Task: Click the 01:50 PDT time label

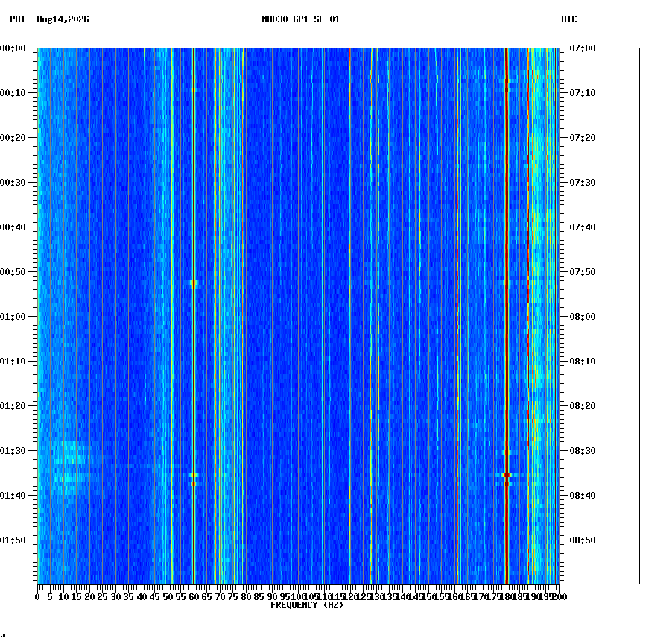Action: pos(13,540)
